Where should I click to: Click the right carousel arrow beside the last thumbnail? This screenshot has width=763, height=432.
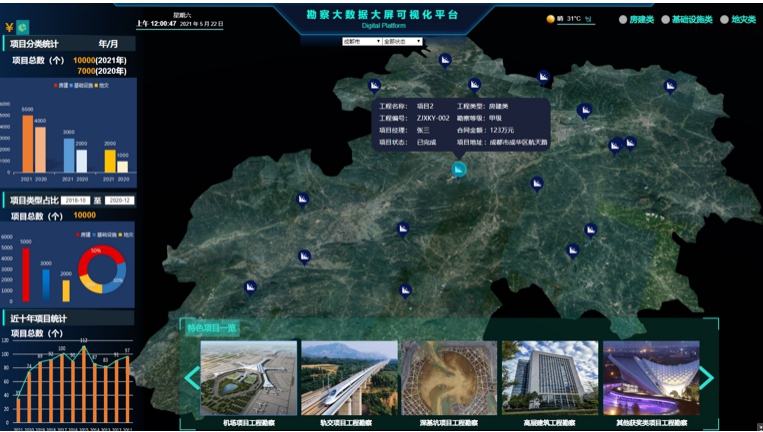707,378
